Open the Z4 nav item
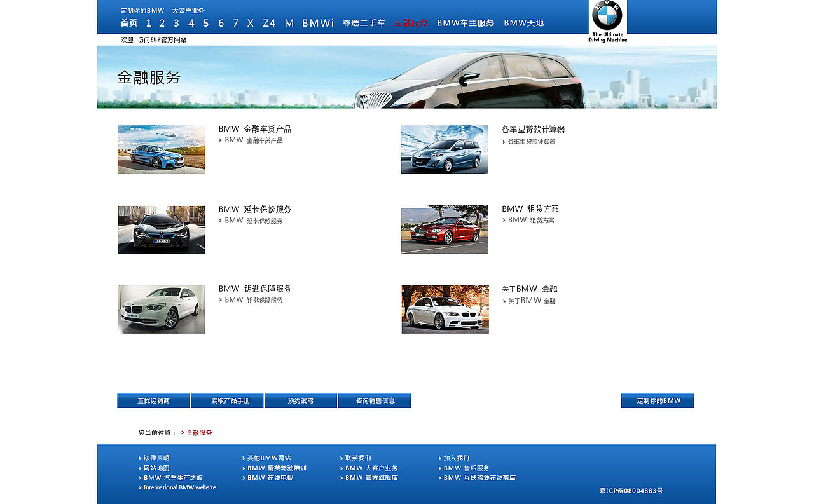Screen dimensions: 814x504 pos(269,23)
